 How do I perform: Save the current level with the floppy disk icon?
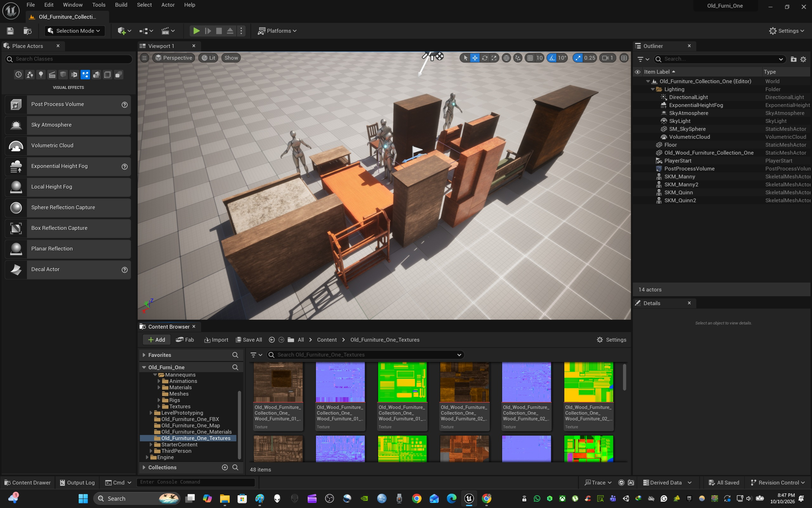pos(10,31)
